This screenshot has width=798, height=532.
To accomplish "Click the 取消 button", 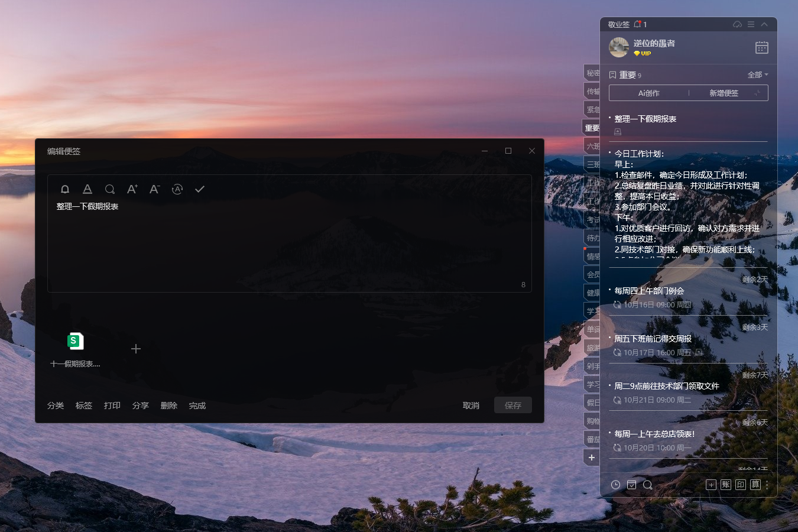I will [x=471, y=406].
